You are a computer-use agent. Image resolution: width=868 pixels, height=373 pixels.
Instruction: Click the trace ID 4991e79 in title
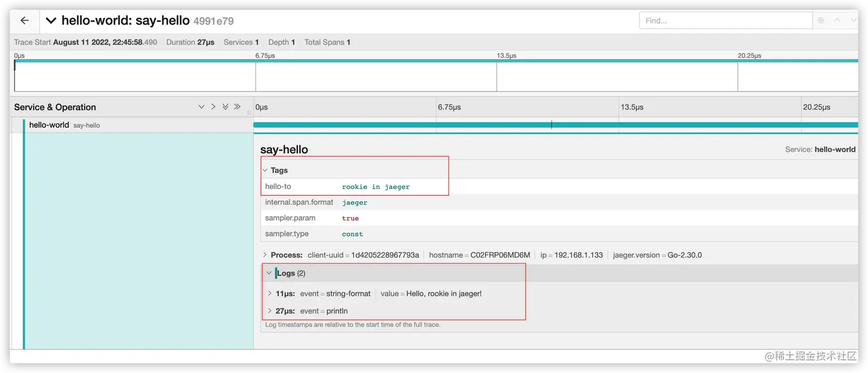214,21
